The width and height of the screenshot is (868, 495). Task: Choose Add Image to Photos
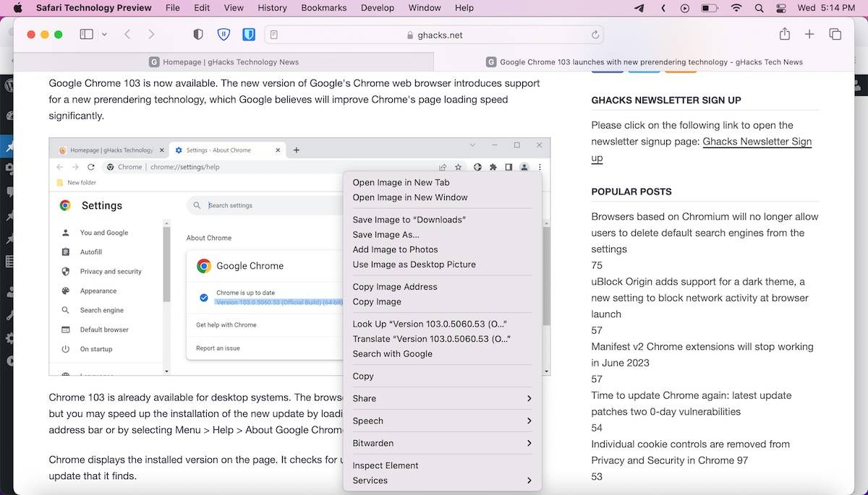tap(442, 249)
